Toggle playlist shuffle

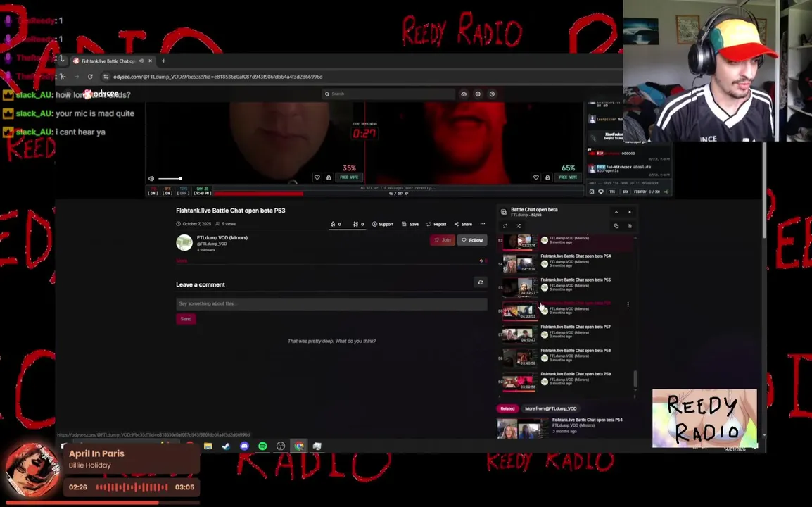519,226
